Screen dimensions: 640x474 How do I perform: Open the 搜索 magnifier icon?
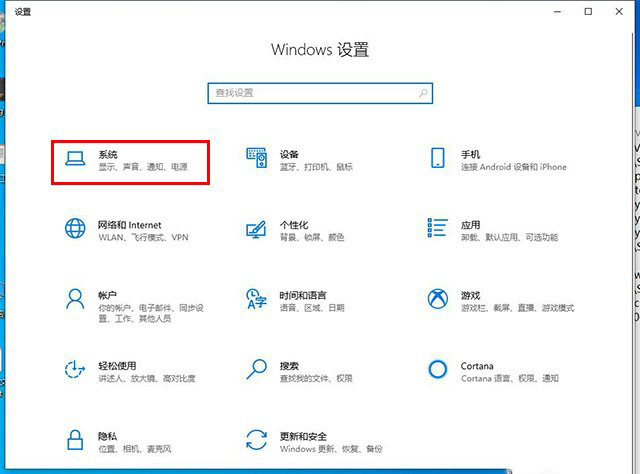click(256, 369)
